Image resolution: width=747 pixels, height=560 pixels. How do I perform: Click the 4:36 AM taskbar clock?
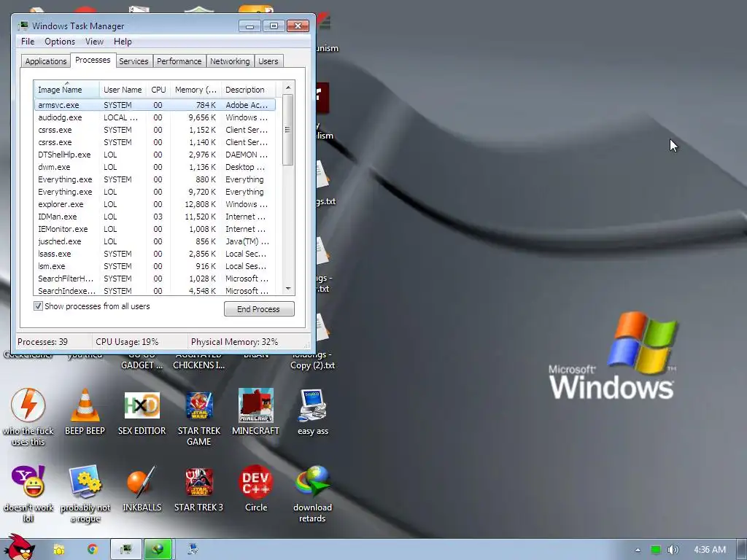click(x=709, y=550)
